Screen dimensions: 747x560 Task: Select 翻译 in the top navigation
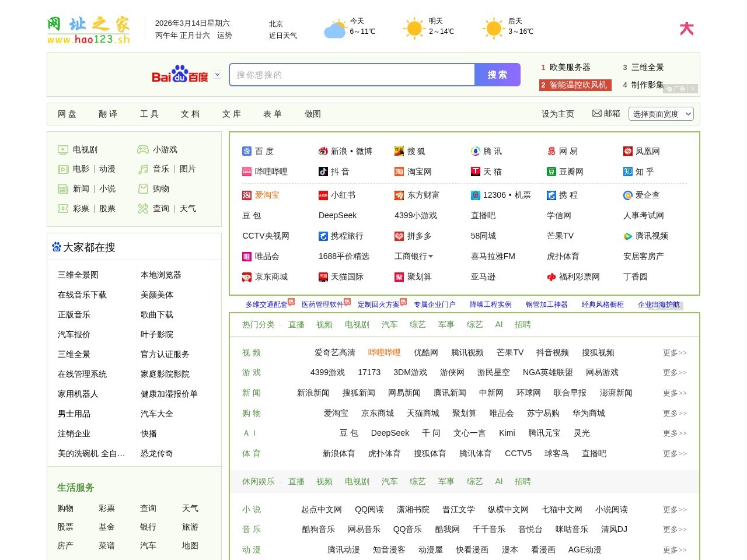click(109, 114)
